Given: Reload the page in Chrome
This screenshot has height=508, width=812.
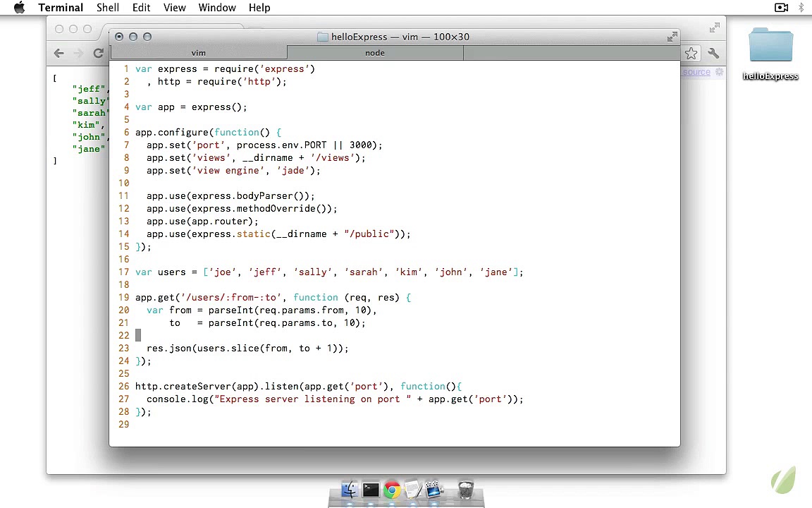Looking at the screenshot, I should 98,53.
